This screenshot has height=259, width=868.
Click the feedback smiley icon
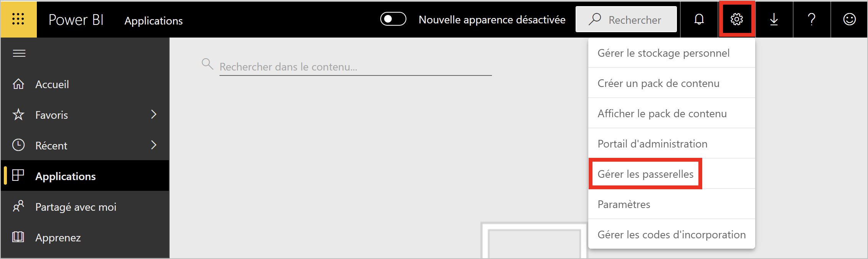pyautogui.click(x=849, y=19)
